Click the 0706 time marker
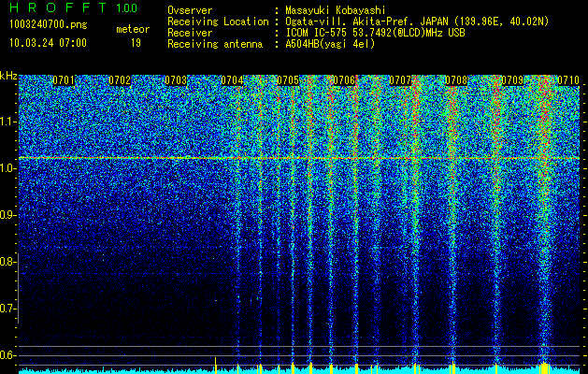This screenshot has height=374, width=588. (x=344, y=80)
